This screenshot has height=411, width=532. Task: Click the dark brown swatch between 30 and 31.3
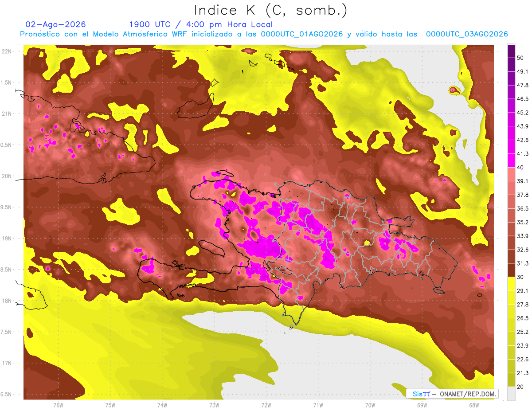[512, 270]
